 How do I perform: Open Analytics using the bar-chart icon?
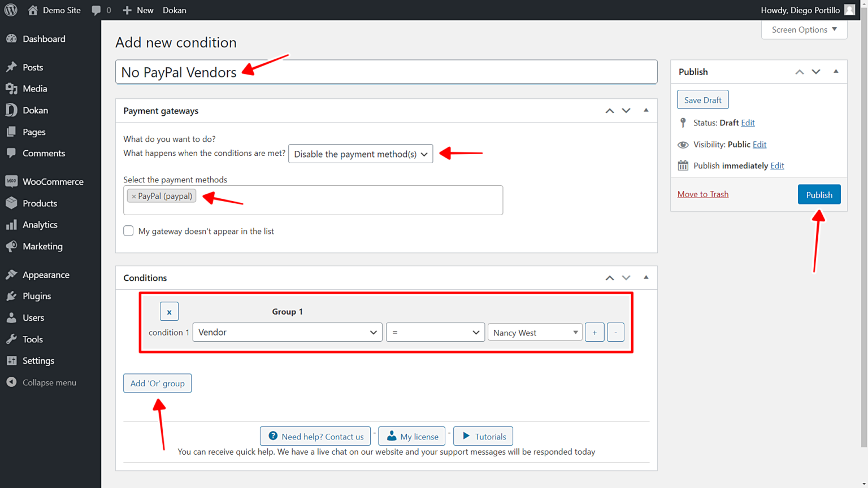(x=11, y=224)
